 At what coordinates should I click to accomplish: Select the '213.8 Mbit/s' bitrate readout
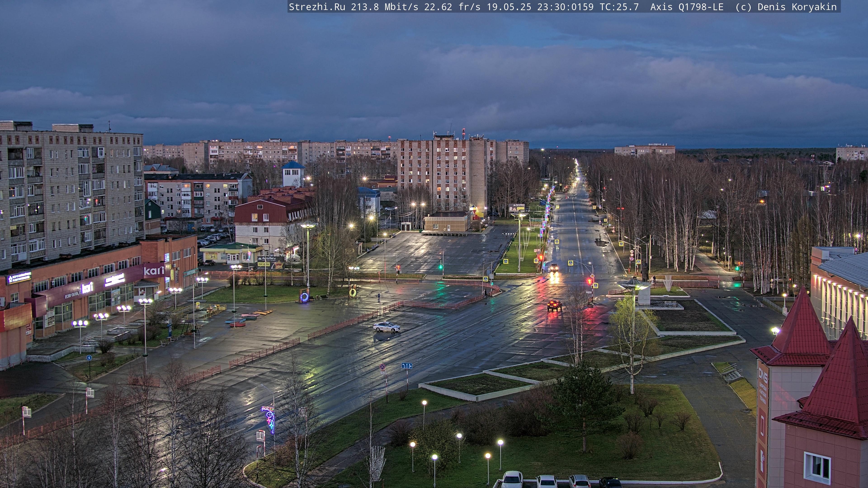point(384,7)
